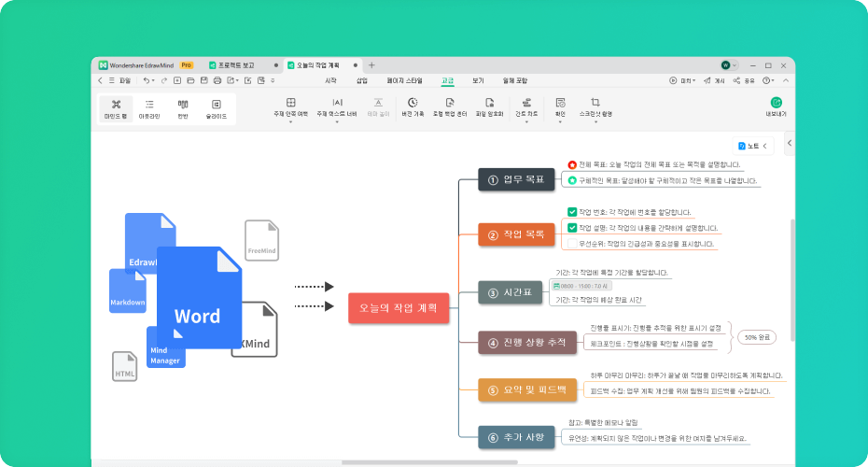868x467 pixels.
Task: Click the back chevron beside the file menu
Action: 100,81
